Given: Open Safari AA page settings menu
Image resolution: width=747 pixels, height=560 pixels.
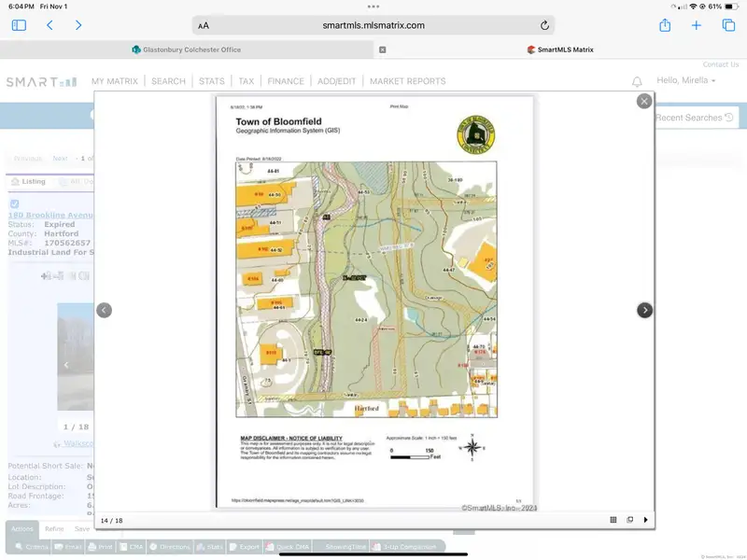Looking at the screenshot, I should [x=204, y=25].
